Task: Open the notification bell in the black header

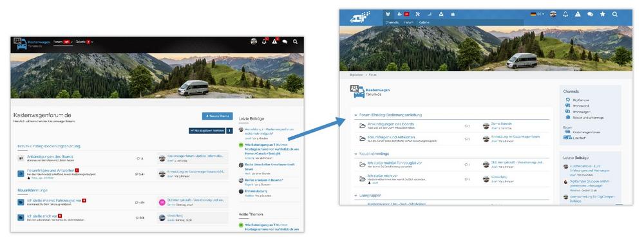Action: pos(264,41)
